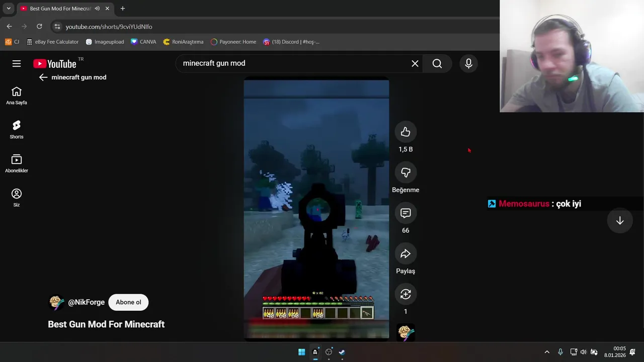644x362 pixels.
Task: Open the eBay Fee Calculator bookmark
Action: click(x=53, y=42)
